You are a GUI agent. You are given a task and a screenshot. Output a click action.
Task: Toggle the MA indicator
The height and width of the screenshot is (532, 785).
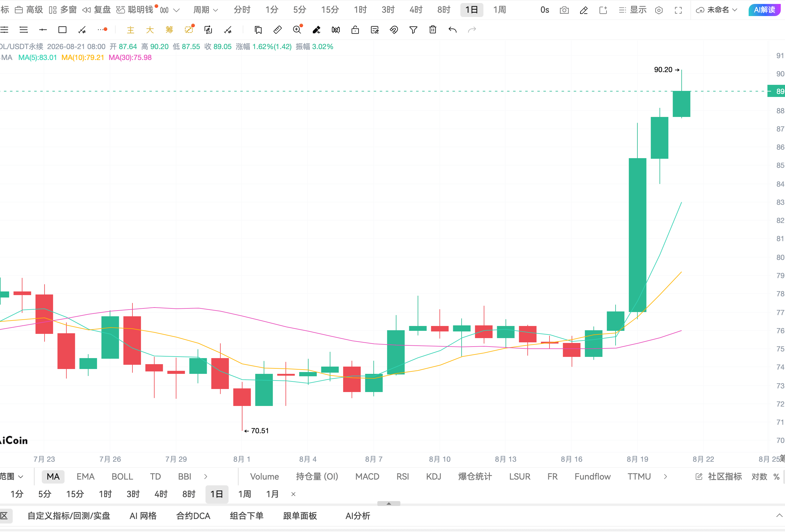pos(53,477)
